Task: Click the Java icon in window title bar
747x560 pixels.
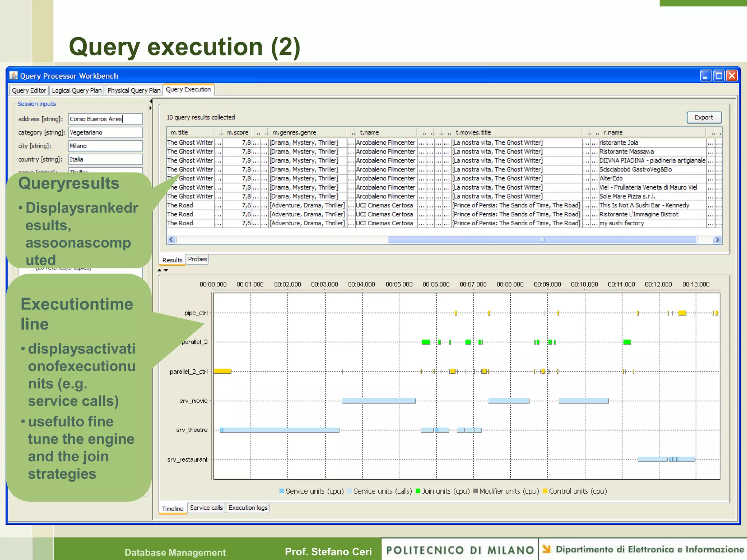Action: click(13, 75)
